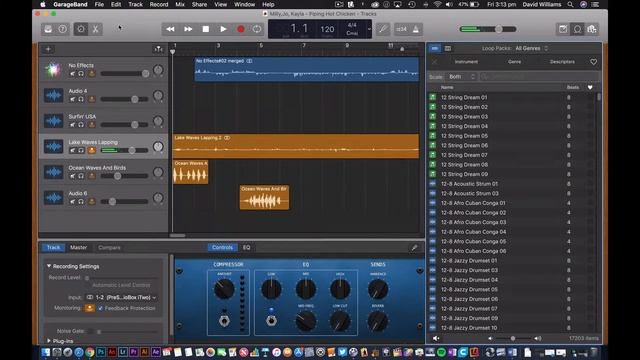Viewport: 640px width, 360px height.
Task: Open the Scale Both dropdown
Action: [461, 77]
